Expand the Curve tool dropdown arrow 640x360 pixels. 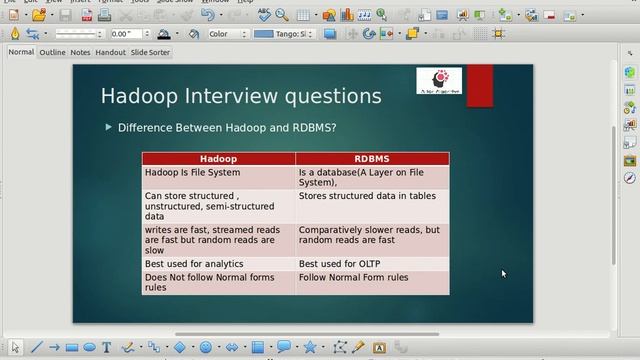pos(141,347)
